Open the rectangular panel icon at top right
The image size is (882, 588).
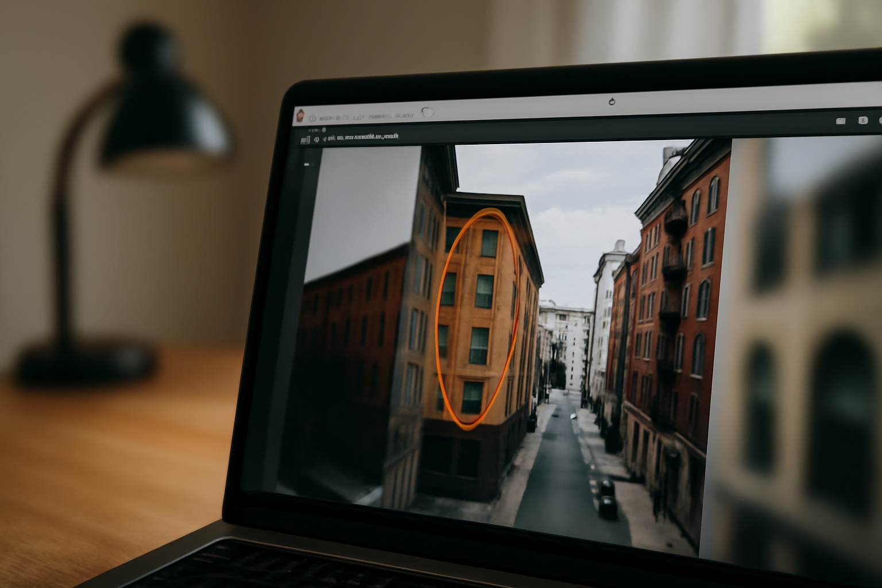pyautogui.click(x=841, y=121)
